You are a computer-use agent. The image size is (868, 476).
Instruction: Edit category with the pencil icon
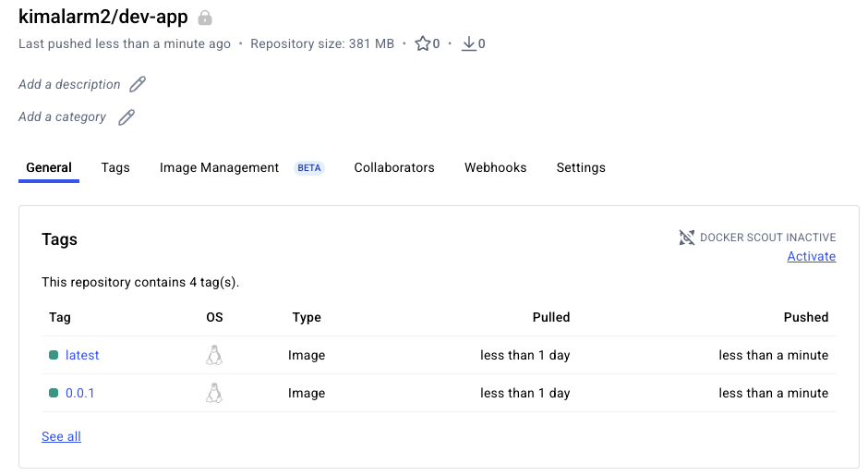click(x=127, y=117)
